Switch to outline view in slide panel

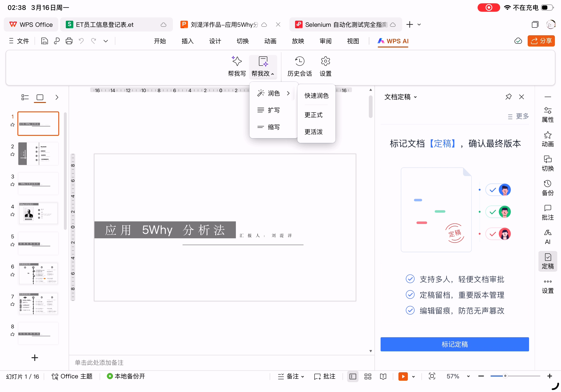point(25,97)
